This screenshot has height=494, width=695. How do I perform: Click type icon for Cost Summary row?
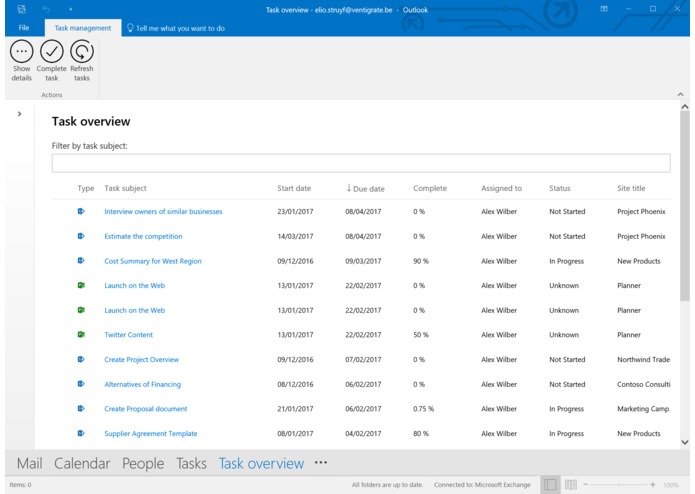pos(81,261)
